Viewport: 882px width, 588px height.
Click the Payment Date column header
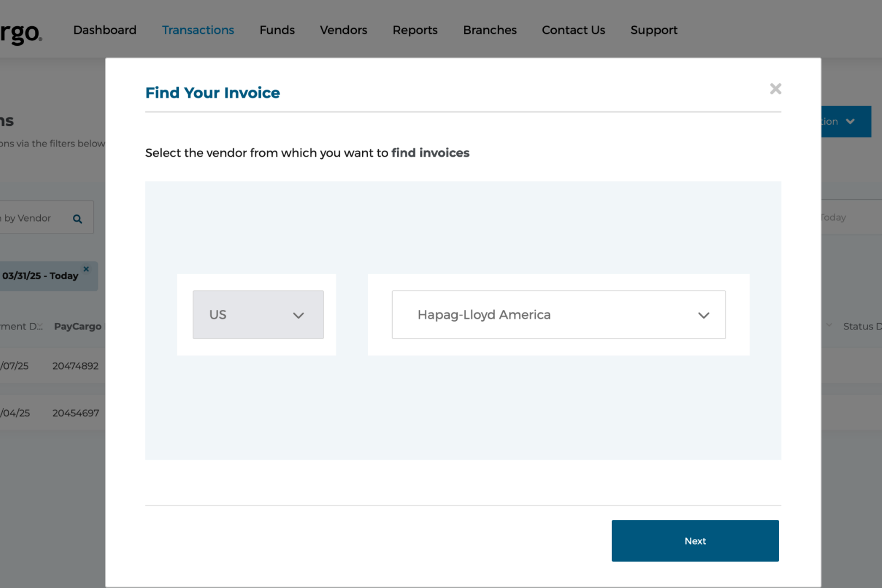coord(21,326)
